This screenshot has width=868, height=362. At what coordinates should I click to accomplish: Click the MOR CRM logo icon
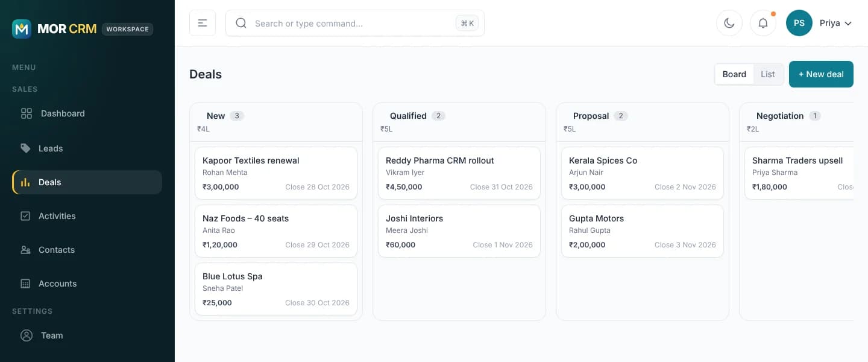click(x=22, y=28)
